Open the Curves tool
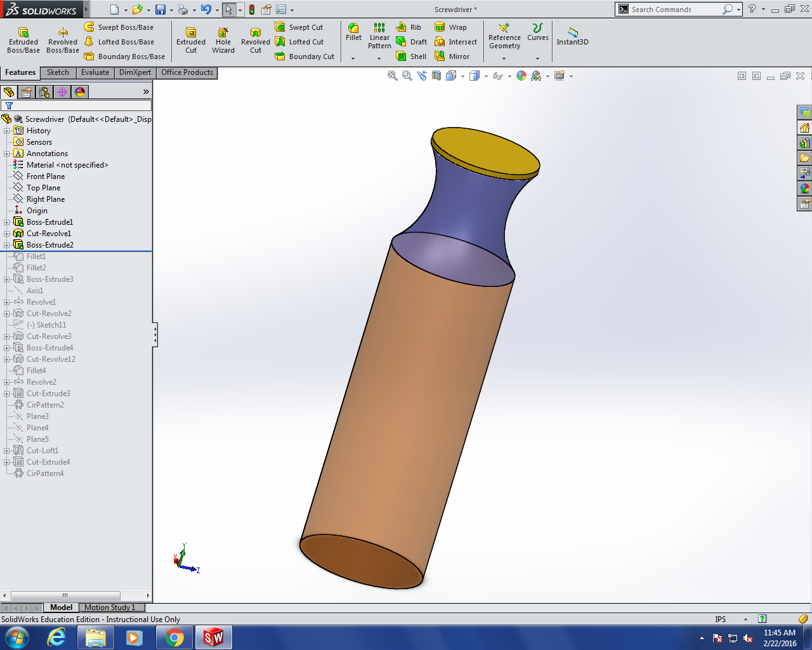The image size is (812, 650). click(x=538, y=32)
